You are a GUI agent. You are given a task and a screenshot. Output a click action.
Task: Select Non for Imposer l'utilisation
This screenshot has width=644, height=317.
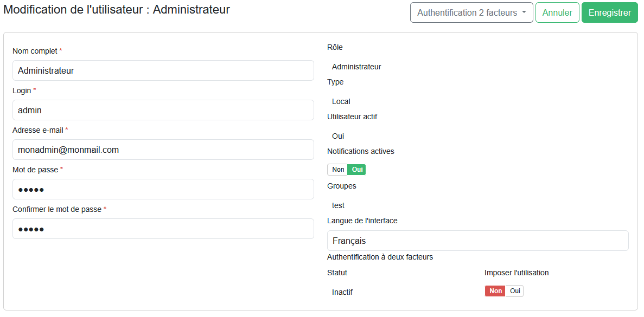[x=495, y=290]
